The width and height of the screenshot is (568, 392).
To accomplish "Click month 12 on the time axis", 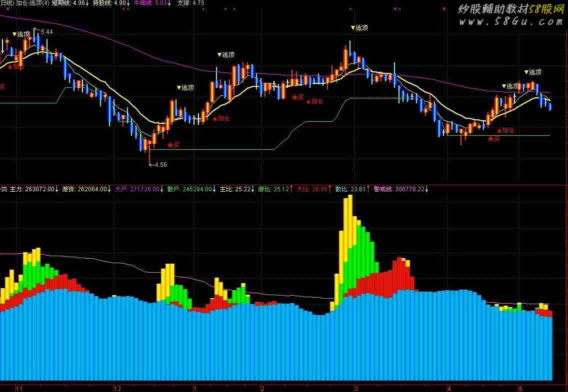I will (x=117, y=388).
